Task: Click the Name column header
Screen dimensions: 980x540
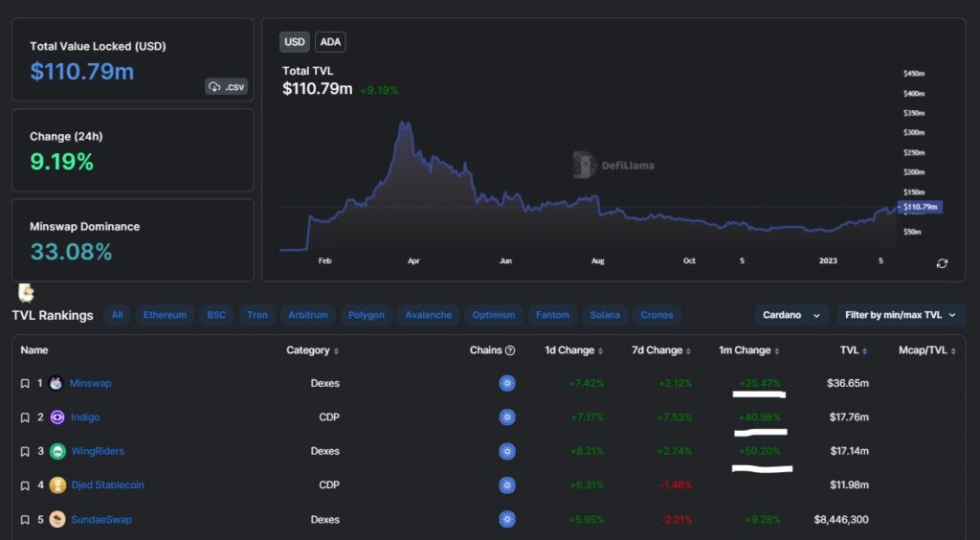Action: pos(34,350)
